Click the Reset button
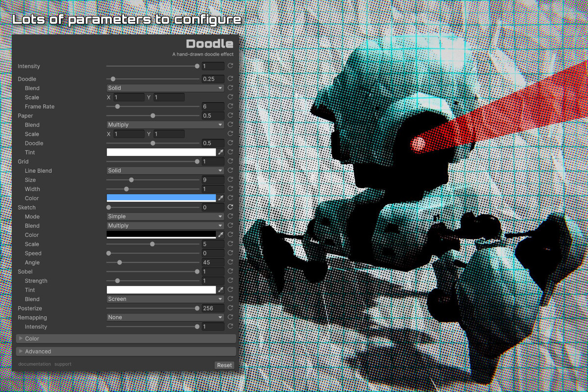 coord(224,365)
